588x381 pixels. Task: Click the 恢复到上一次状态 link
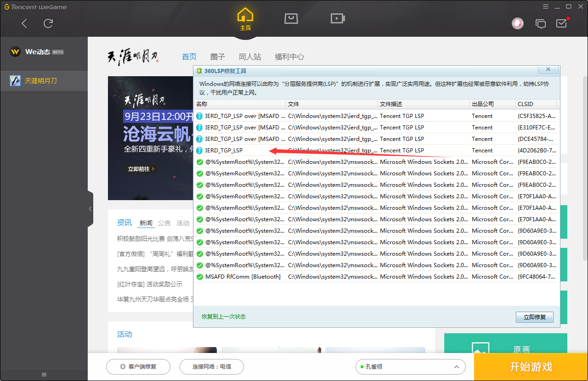coord(224,317)
